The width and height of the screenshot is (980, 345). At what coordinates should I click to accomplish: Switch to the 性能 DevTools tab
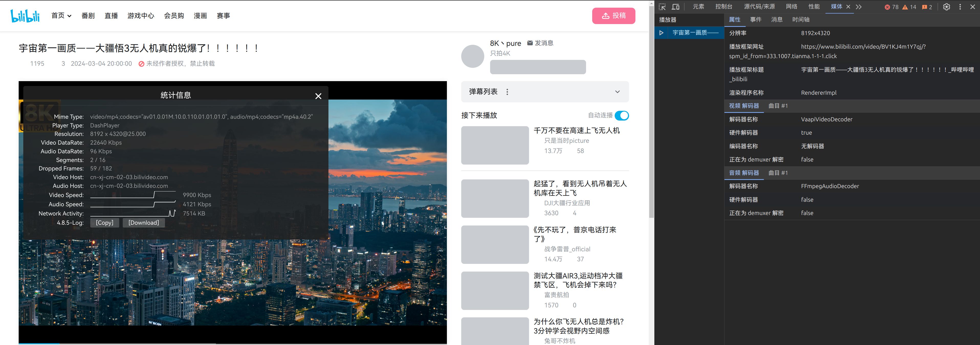point(814,6)
